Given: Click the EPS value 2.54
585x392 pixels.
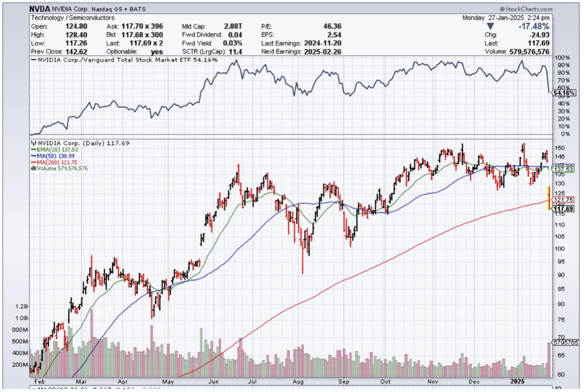Looking at the screenshot, I should pyautogui.click(x=334, y=35).
